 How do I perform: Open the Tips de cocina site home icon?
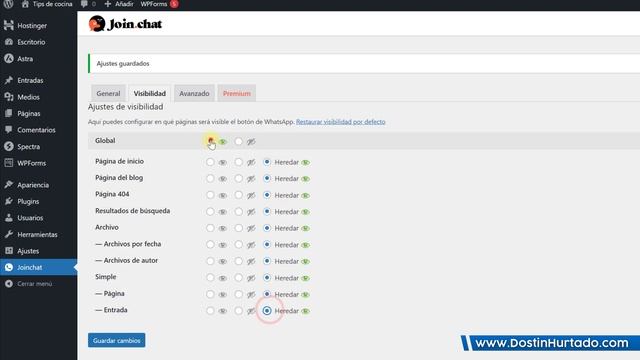click(x=25, y=4)
